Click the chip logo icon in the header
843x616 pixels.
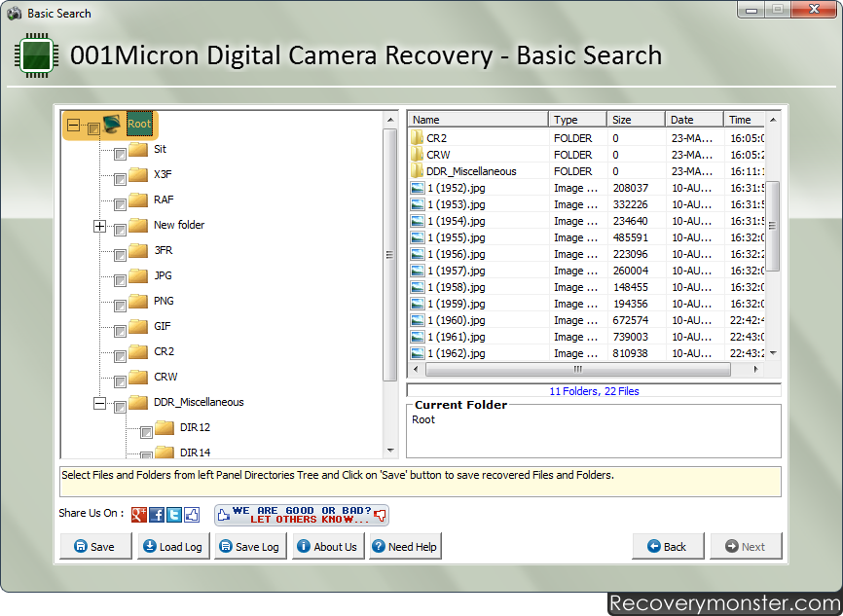37,55
